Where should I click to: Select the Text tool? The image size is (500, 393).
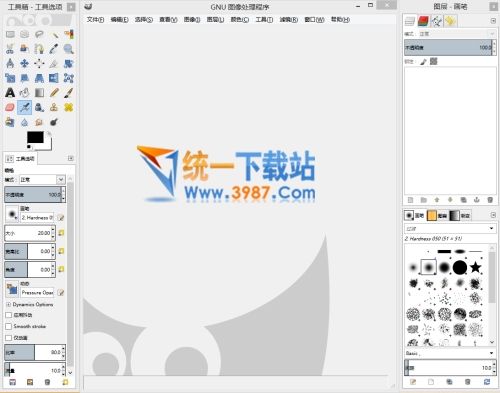click(x=10, y=93)
